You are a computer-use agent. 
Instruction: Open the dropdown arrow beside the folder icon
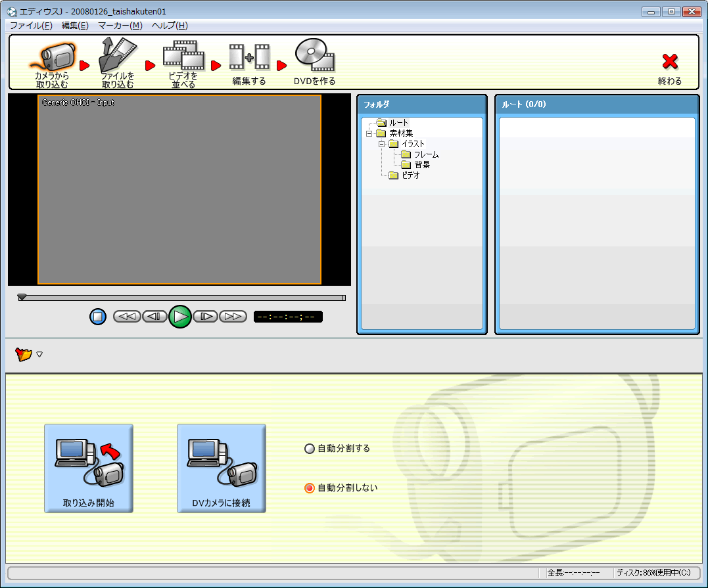tap(39, 355)
